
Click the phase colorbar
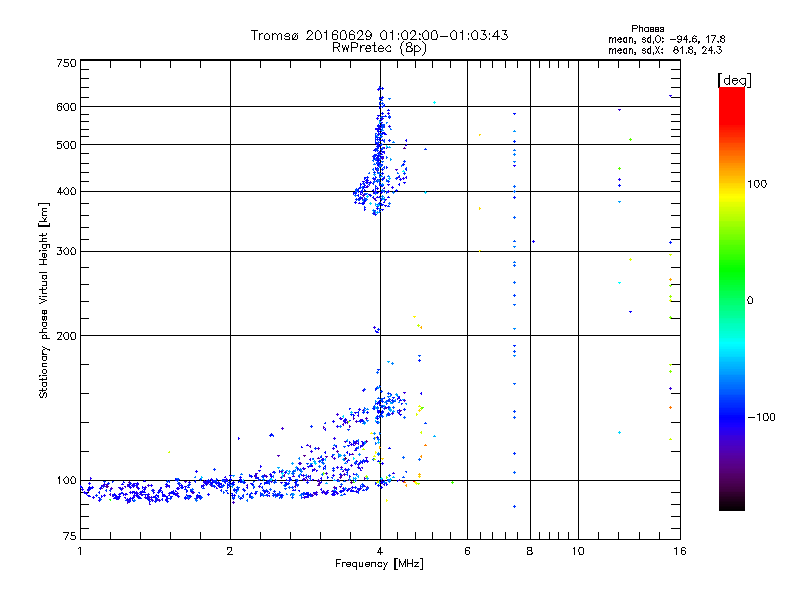[732, 298]
